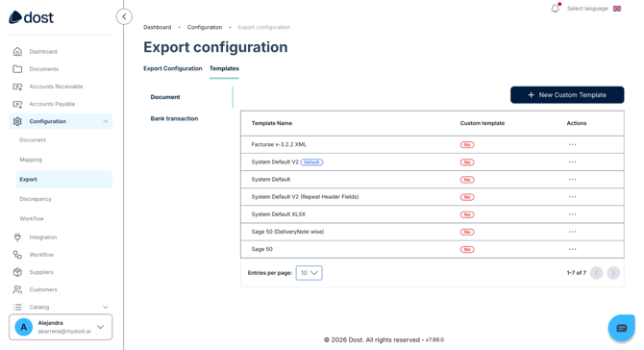Select the Document template category
This screenshot has width=644, height=350.
pyautogui.click(x=165, y=97)
